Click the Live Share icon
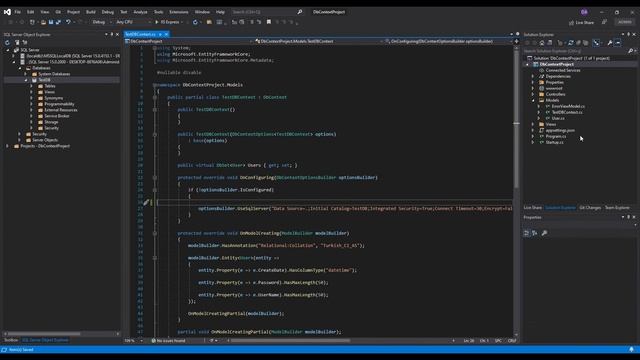Viewport: 640px width, 360px height. [x=571, y=22]
